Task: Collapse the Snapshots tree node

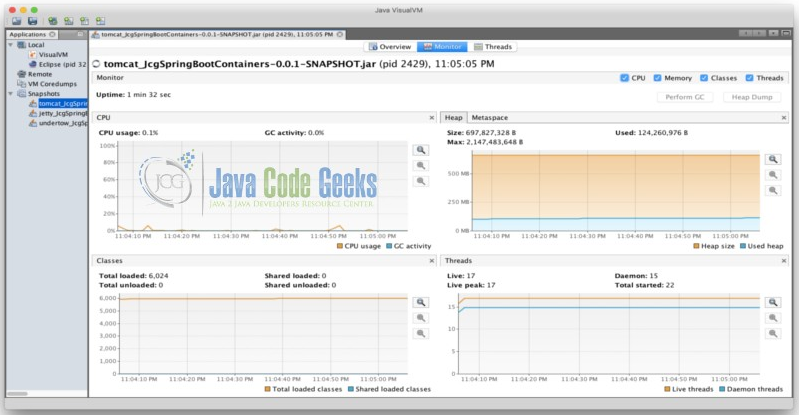Action: [x=11, y=94]
